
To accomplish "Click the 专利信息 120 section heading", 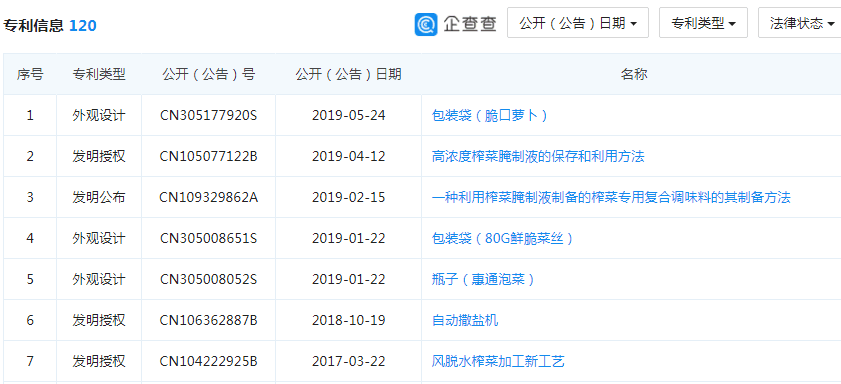I will tap(50, 25).
